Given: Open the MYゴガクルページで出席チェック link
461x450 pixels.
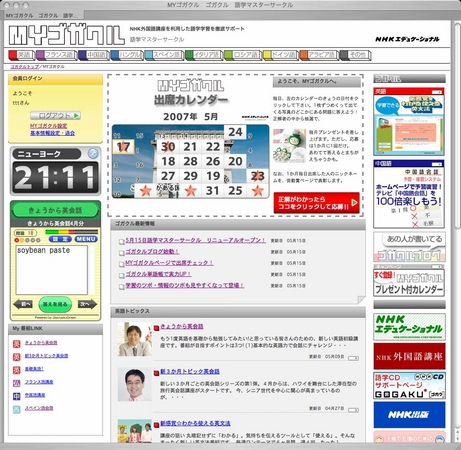Looking at the screenshot, I should pos(169,263).
